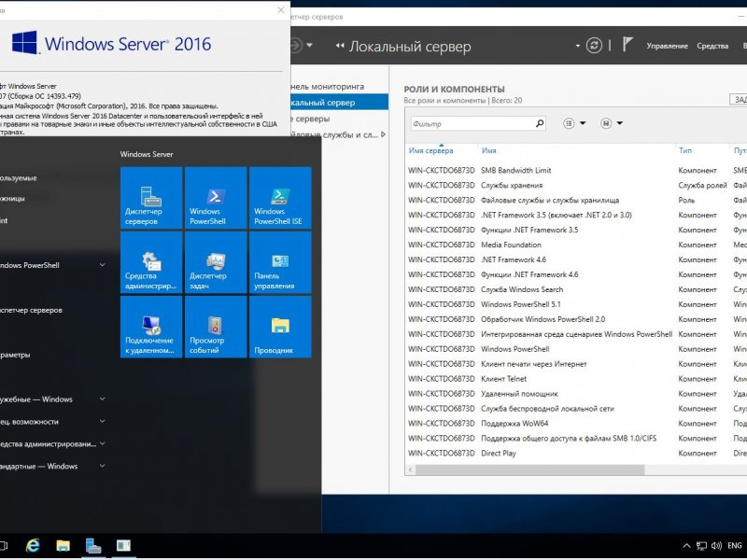Select Все серверы in the sidebar
Viewport: 747px width, 560px height.
pyautogui.click(x=340, y=119)
